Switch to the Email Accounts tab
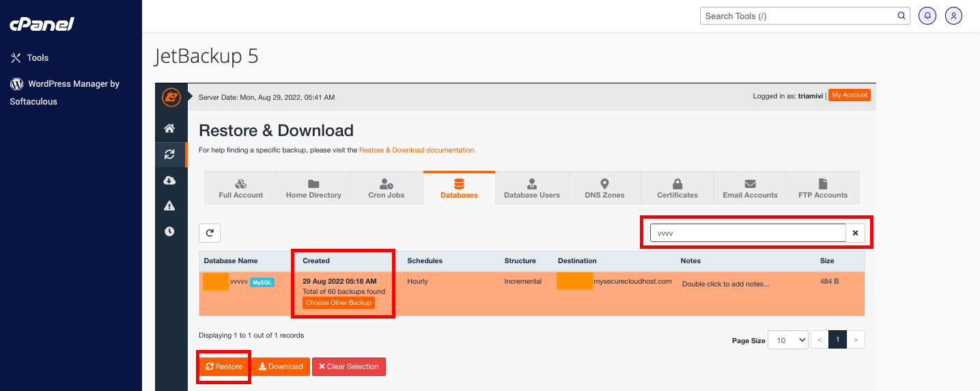This screenshot has width=980, height=391. pyautogui.click(x=750, y=188)
